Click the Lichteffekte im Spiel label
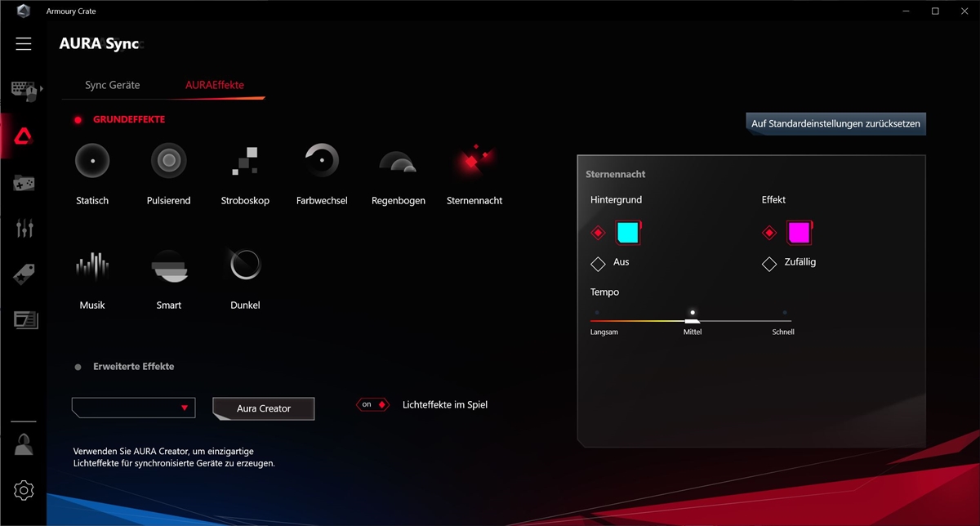Screen dimensions: 980x526 445,405
